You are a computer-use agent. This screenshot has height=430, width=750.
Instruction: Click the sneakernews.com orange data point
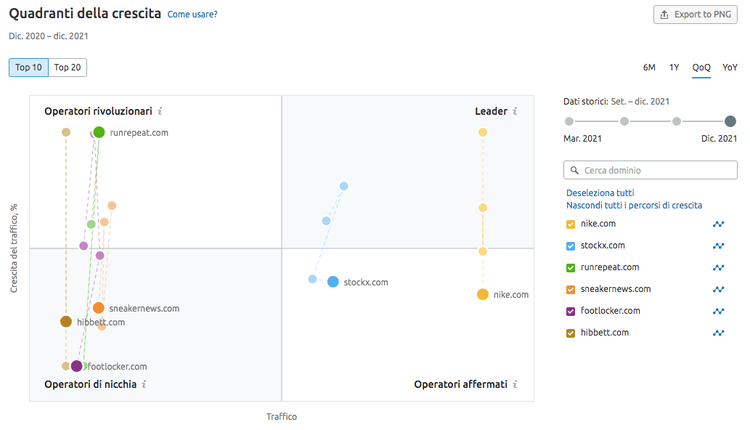[99, 308]
